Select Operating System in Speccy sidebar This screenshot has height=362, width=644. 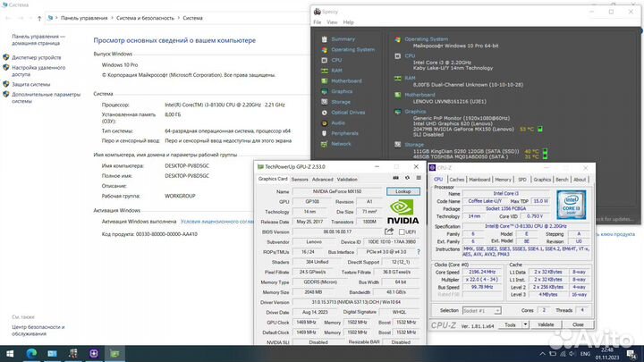point(352,50)
